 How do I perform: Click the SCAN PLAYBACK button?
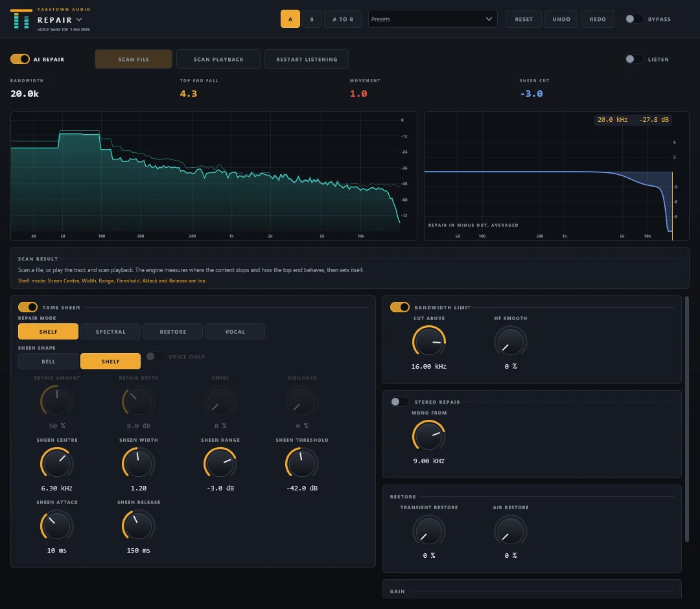[218, 60]
